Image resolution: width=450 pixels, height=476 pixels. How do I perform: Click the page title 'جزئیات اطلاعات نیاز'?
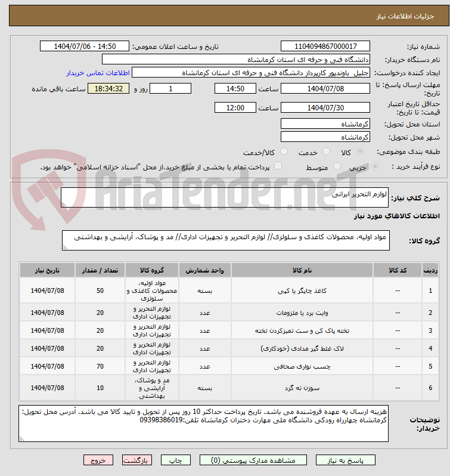click(x=405, y=16)
